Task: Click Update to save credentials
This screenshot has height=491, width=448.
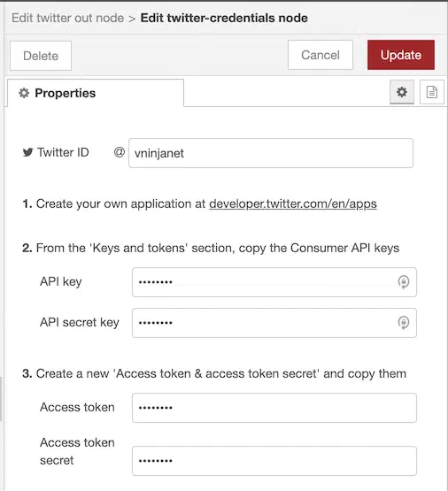Action: pos(401,55)
